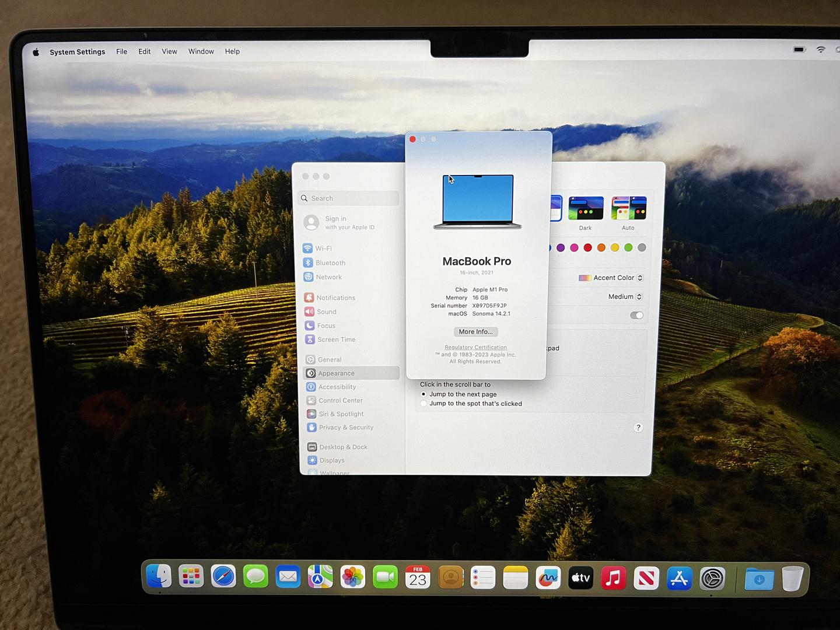Image resolution: width=840 pixels, height=630 pixels.
Task: Open the Notifications settings pane
Action: click(335, 297)
